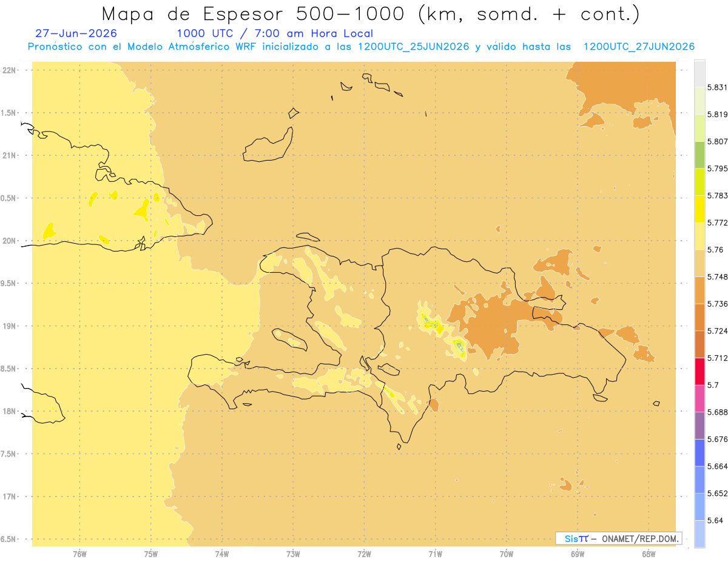This screenshot has width=728, height=562.
Task: Select the '74W' longitude axis label
Action: click(222, 554)
